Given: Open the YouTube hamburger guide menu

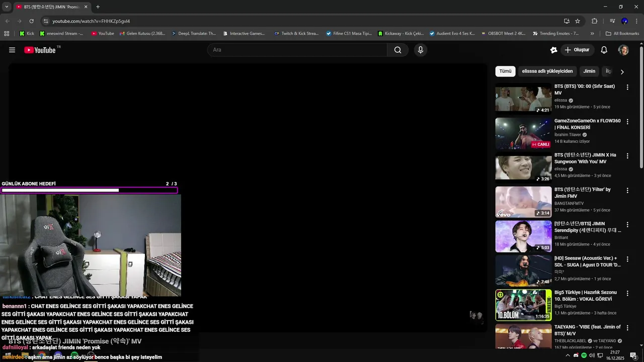Looking at the screenshot, I should (x=12, y=50).
